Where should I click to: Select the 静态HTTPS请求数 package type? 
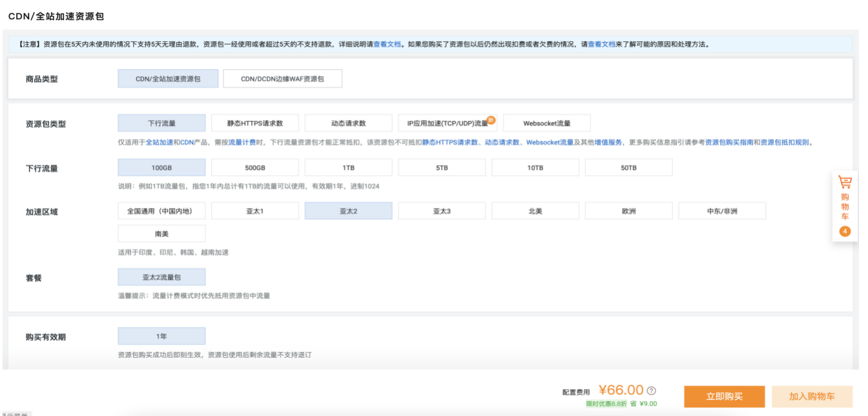pyautogui.click(x=255, y=123)
